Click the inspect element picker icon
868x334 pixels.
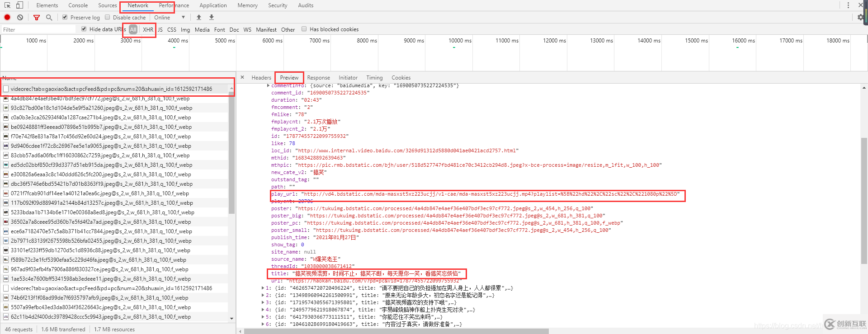click(x=7, y=5)
